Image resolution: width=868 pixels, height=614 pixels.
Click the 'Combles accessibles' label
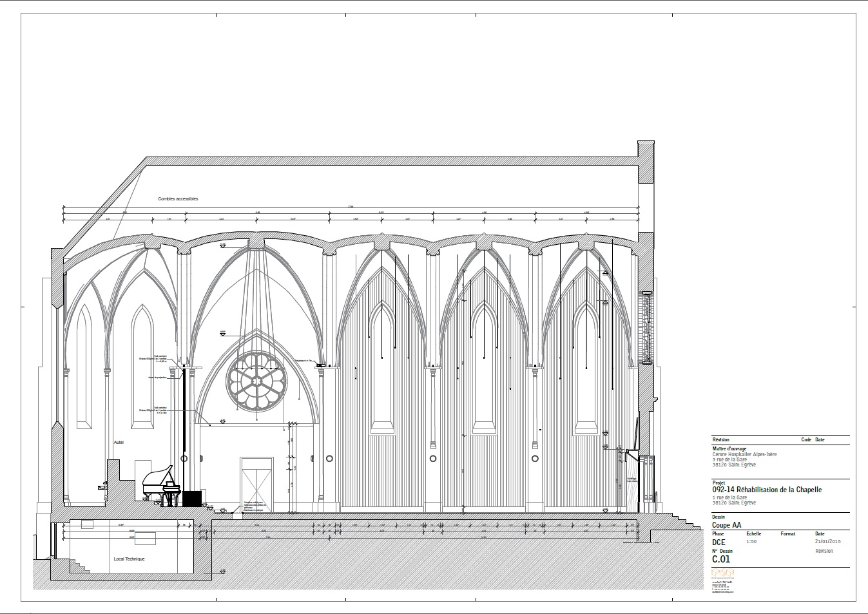(178, 199)
